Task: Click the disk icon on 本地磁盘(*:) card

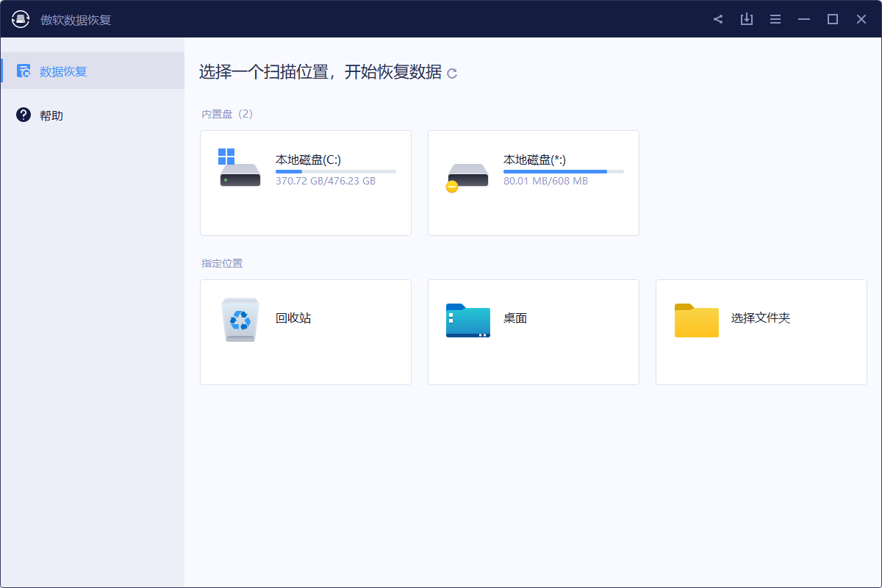Action: click(467, 176)
